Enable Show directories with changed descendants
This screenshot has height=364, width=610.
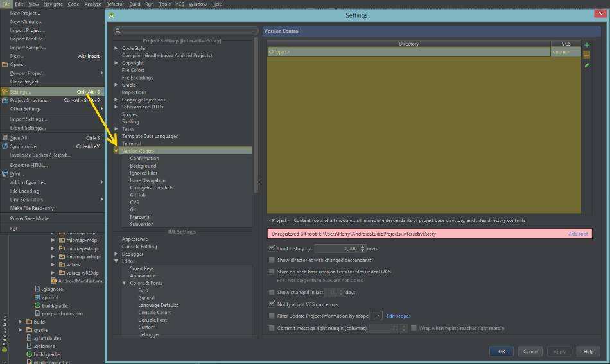pos(272,260)
